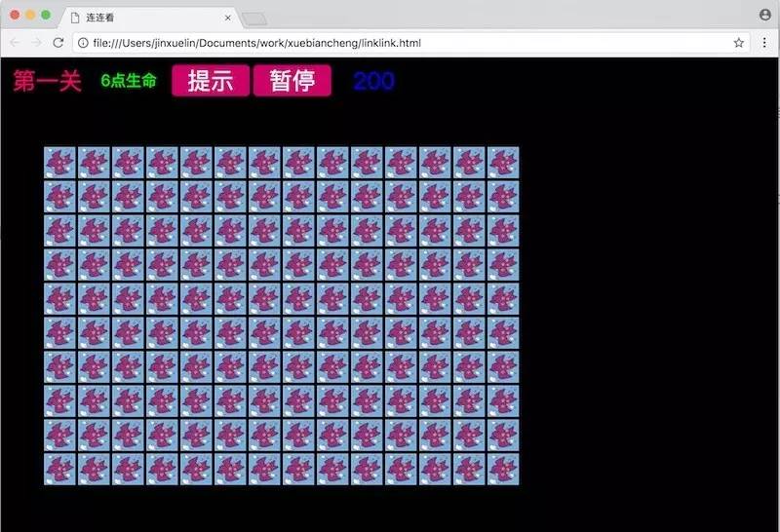Pick the bottom-left pinwheel tile in grid

click(59, 470)
